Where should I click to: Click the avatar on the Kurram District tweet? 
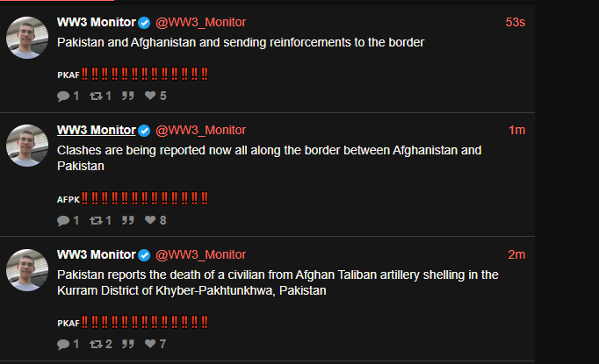click(x=27, y=270)
